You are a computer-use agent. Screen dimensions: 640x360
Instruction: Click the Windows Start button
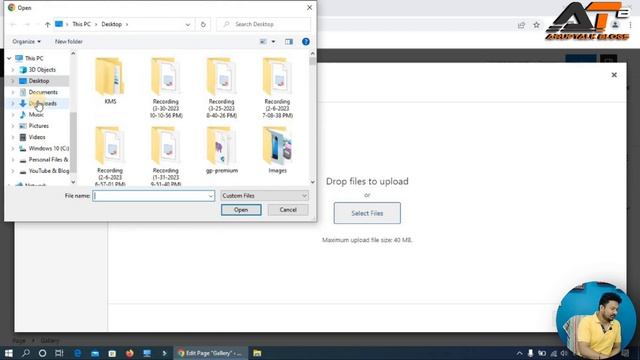coord(9,353)
